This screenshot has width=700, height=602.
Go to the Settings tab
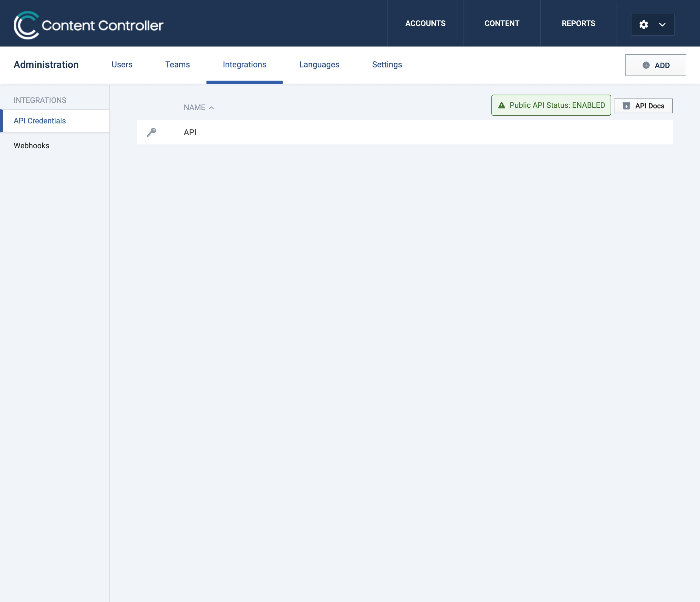pos(387,64)
